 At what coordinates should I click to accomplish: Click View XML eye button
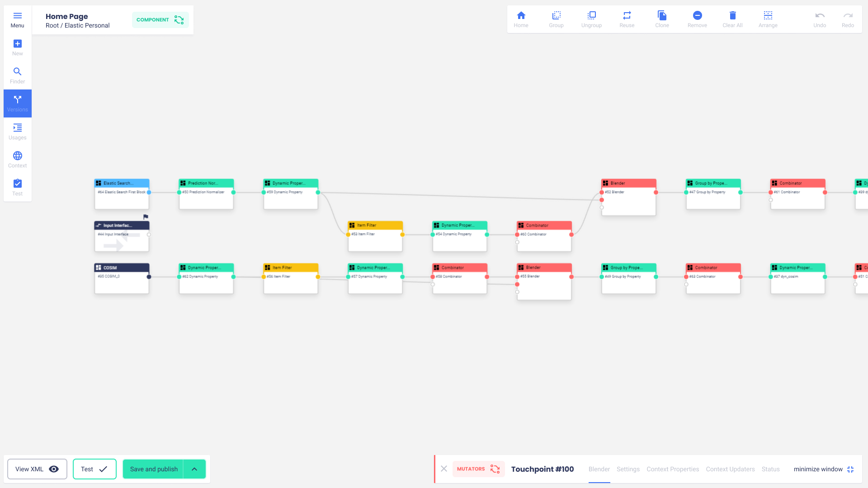(37, 469)
